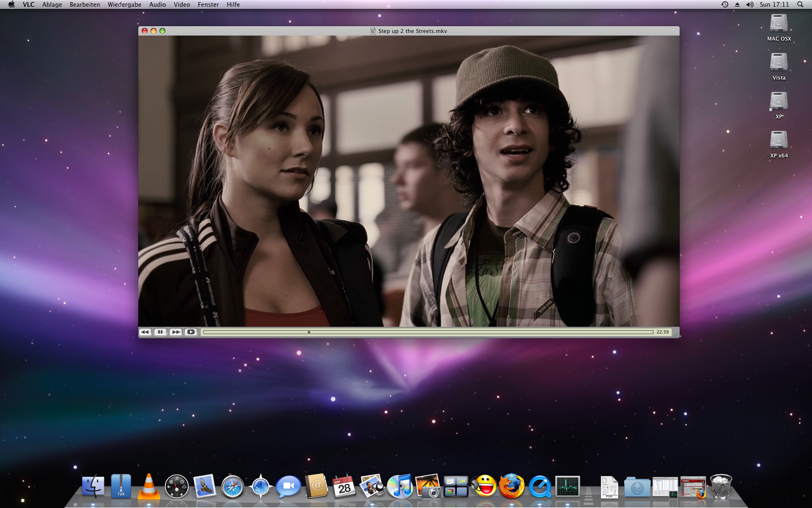Toggle VLC fullscreen mode button
This screenshot has height=508, width=812.
click(x=191, y=332)
